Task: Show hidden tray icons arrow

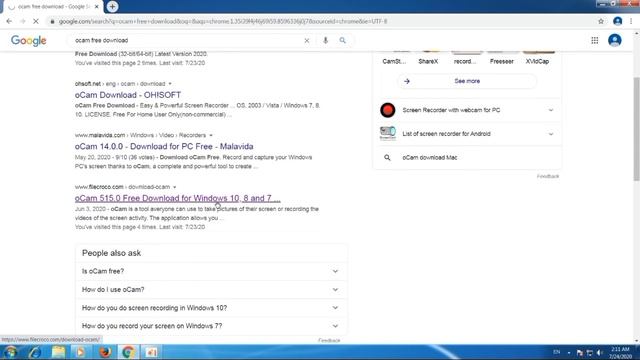Action: (x=569, y=353)
